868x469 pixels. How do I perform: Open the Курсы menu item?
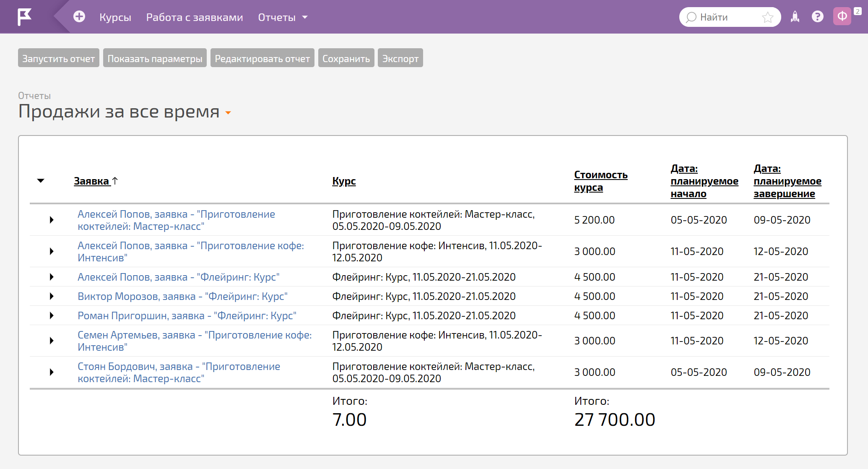pos(115,17)
